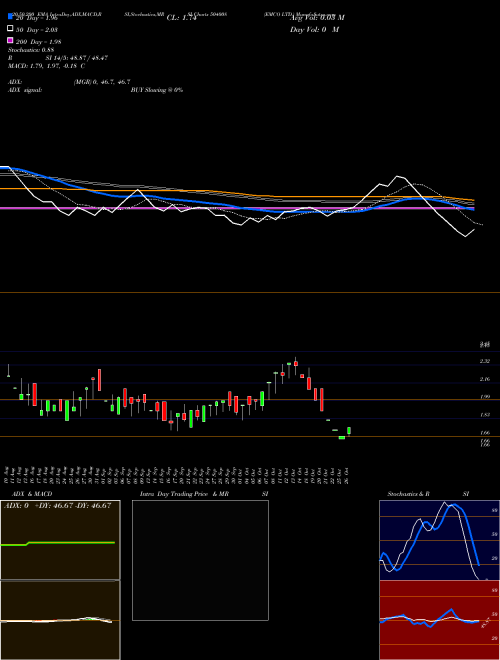Click the 'Stochastics: 0.88' readout
The width and height of the screenshot is (500, 660).
31,50
